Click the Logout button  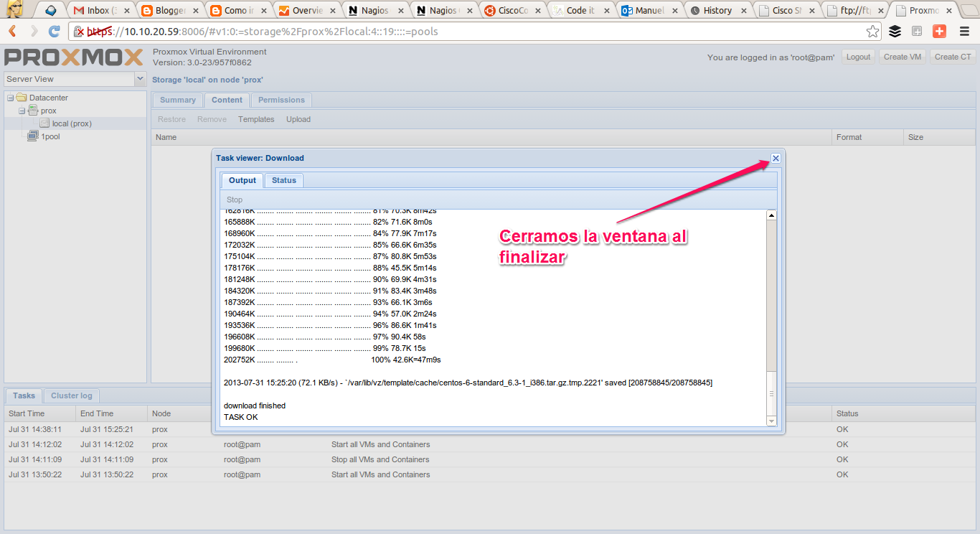click(x=858, y=57)
